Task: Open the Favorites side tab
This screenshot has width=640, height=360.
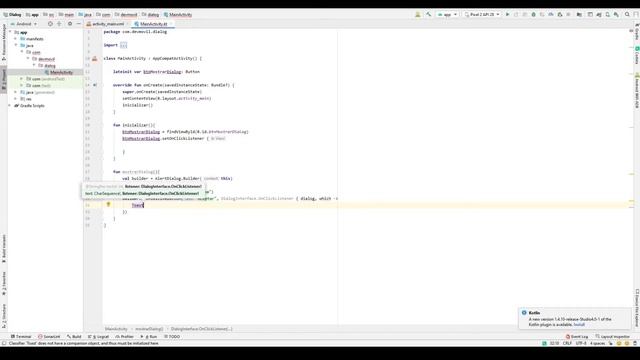Action: pyautogui.click(x=4, y=283)
